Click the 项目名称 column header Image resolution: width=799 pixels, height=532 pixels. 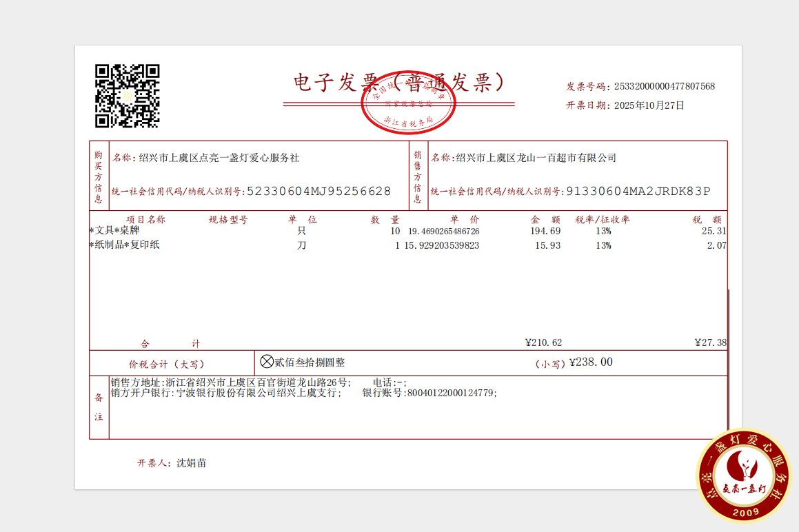point(145,220)
